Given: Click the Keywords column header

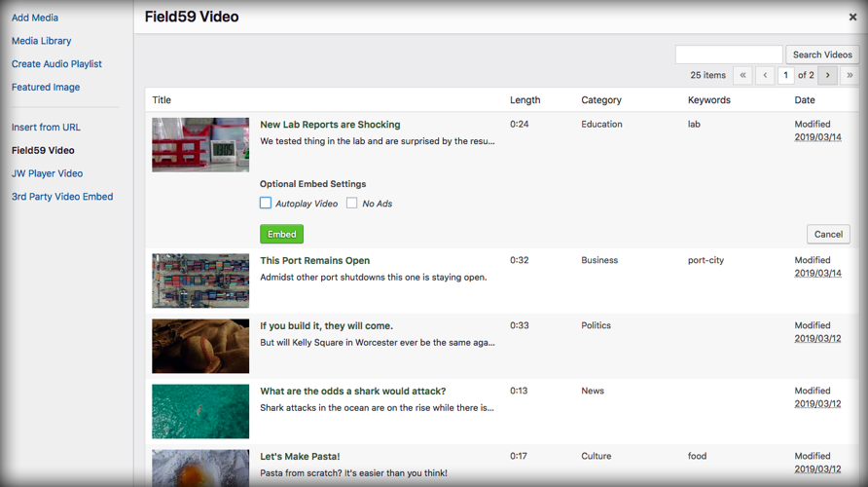Looking at the screenshot, I should tap(709, 100).
